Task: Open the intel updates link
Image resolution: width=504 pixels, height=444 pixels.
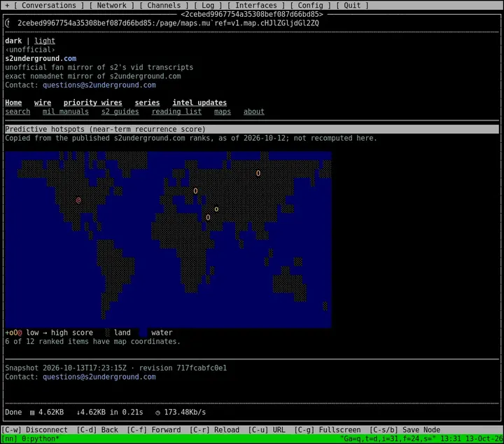Action: tap(199, 102)
